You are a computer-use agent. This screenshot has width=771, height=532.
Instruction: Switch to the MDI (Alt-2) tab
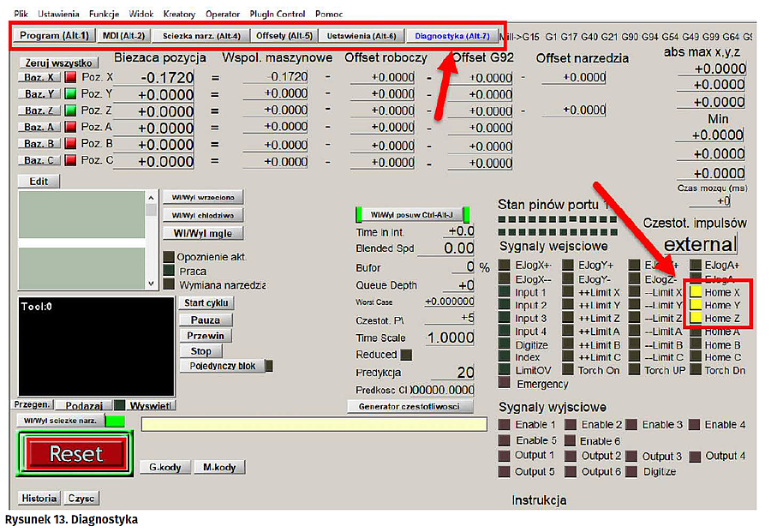pos(123,36)
